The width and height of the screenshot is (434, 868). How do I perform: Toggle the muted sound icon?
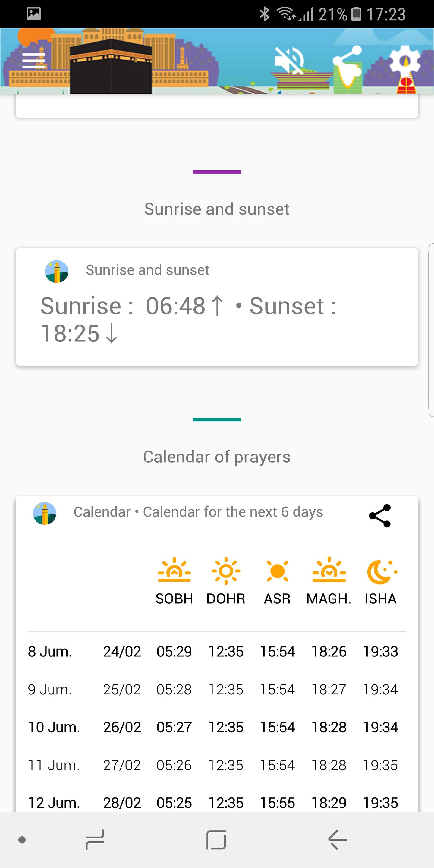[x=290, y=61]
